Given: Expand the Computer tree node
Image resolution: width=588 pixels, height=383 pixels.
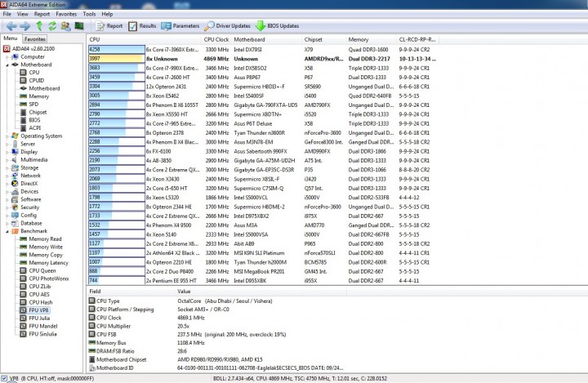Looking at the screenshot, I should click(7, 57).
